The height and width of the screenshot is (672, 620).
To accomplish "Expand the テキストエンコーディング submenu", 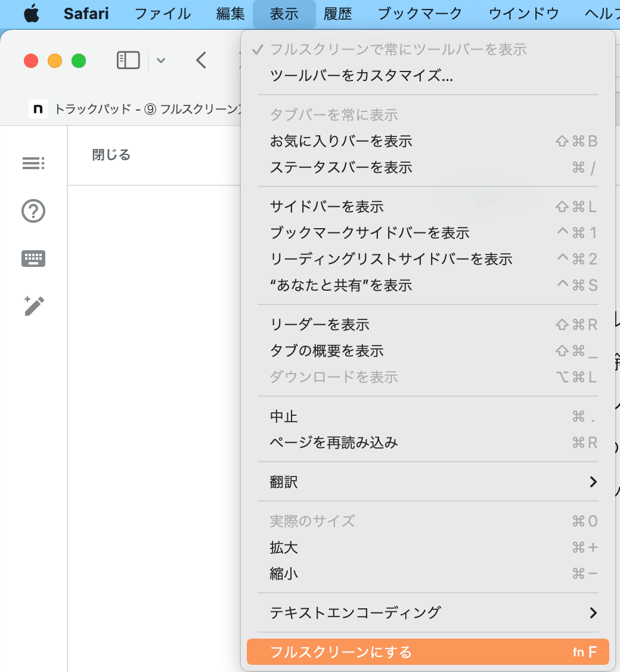I will 428,613.
